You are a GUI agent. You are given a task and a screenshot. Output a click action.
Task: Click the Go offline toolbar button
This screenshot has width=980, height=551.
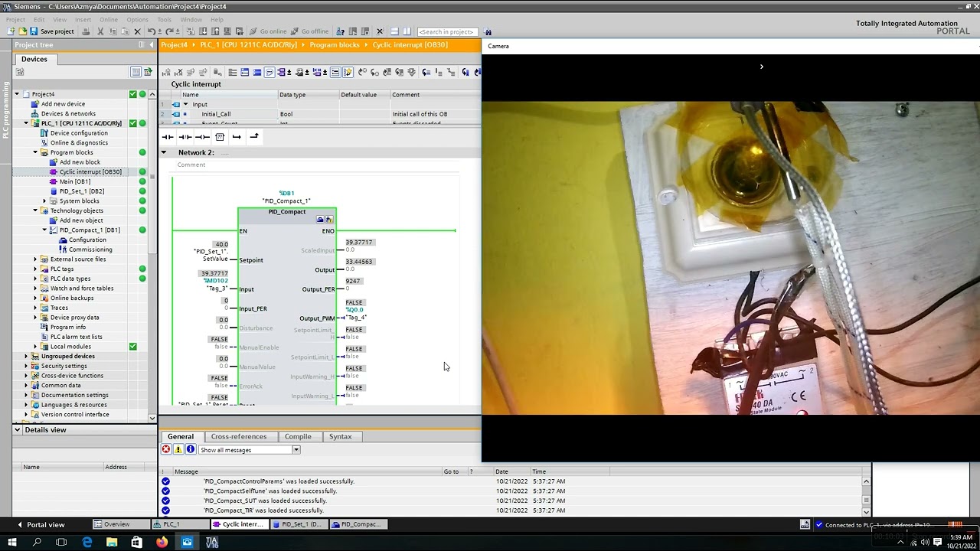click(x=308, y=31)
